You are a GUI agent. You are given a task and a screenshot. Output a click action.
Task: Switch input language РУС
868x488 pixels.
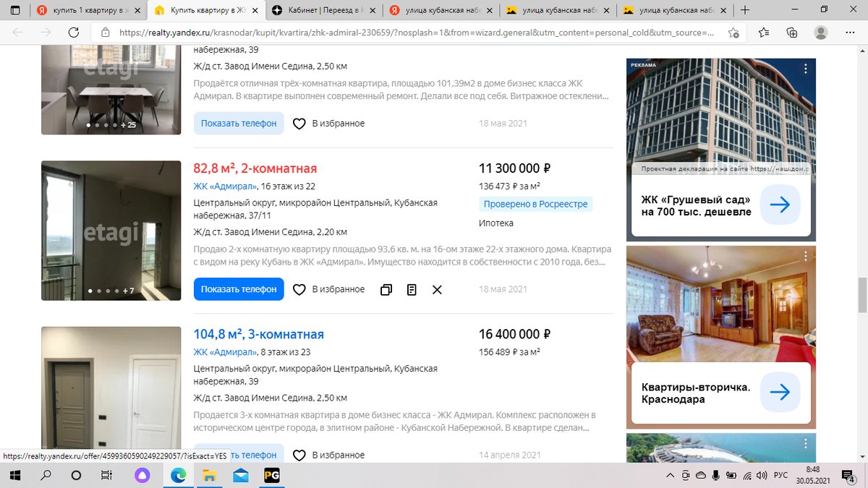coord(780,475)
